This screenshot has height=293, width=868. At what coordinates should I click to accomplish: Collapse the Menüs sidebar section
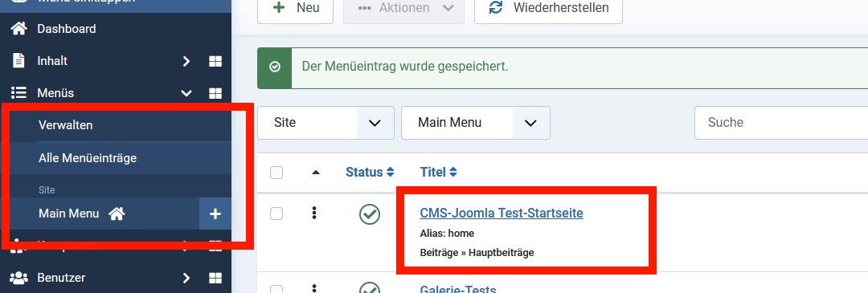(x=186, y=93)
